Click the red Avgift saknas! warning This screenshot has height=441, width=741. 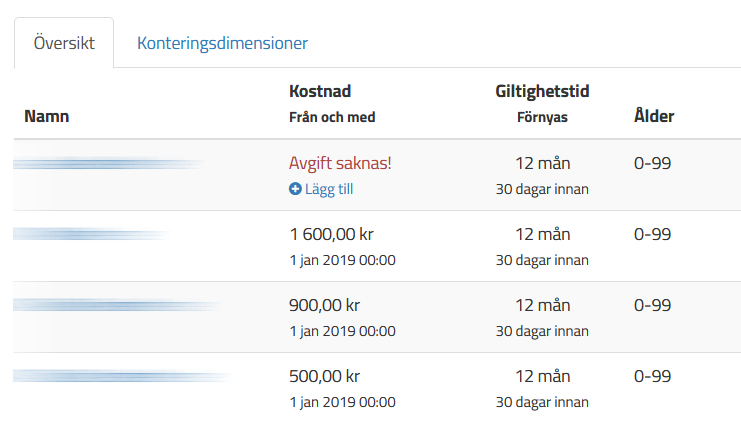pos(340,163)
